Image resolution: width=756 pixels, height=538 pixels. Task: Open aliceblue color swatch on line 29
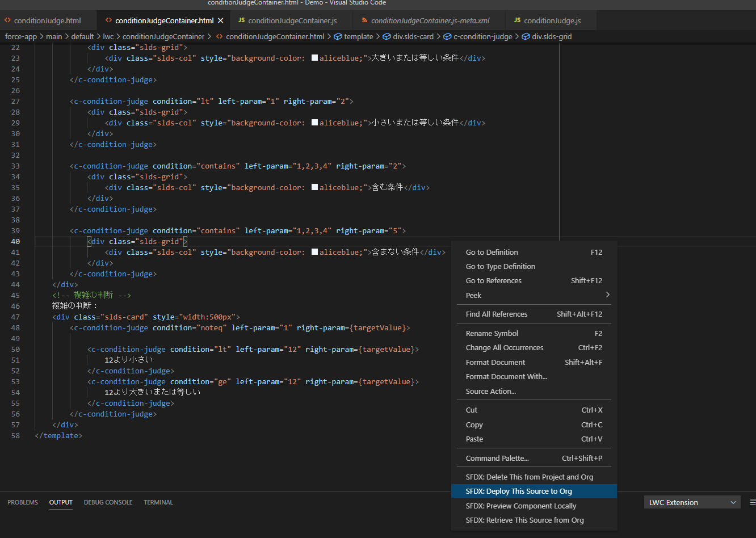pos(314,123)
